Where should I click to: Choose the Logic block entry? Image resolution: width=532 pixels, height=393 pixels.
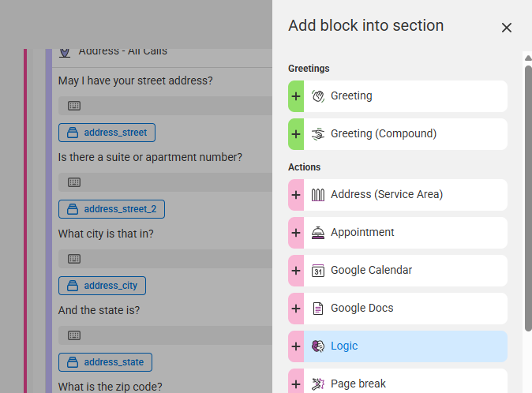(x=405, y=346)
